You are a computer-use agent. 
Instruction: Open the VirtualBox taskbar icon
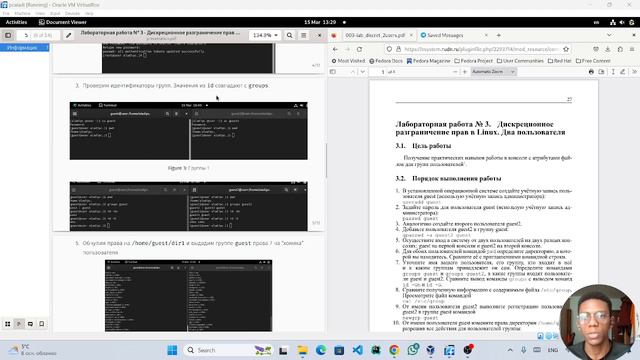click(x=431, y=350)
